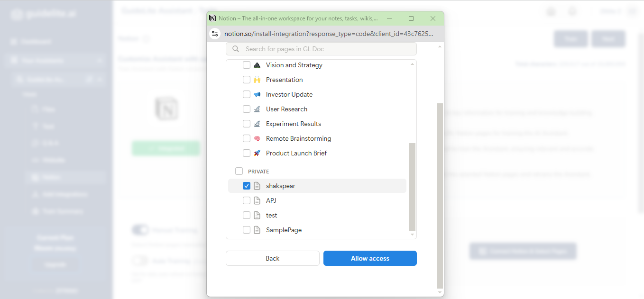
Task: Minimize the Notion popup window
Action: pos(389,18)
